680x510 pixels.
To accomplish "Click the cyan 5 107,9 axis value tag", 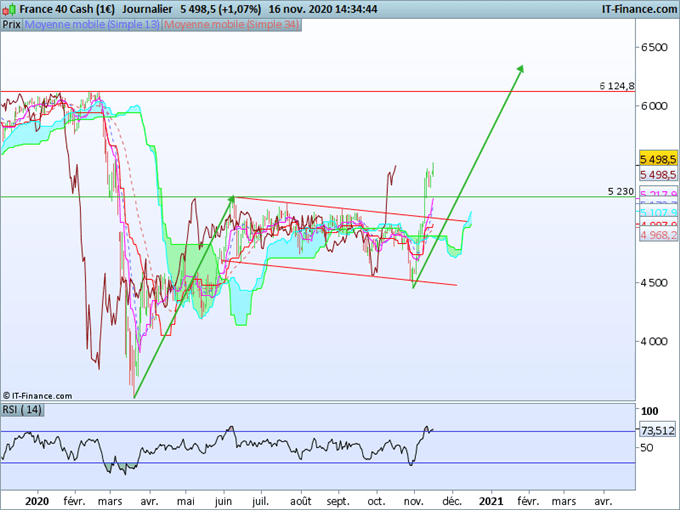I will click(x=658, y=212).
